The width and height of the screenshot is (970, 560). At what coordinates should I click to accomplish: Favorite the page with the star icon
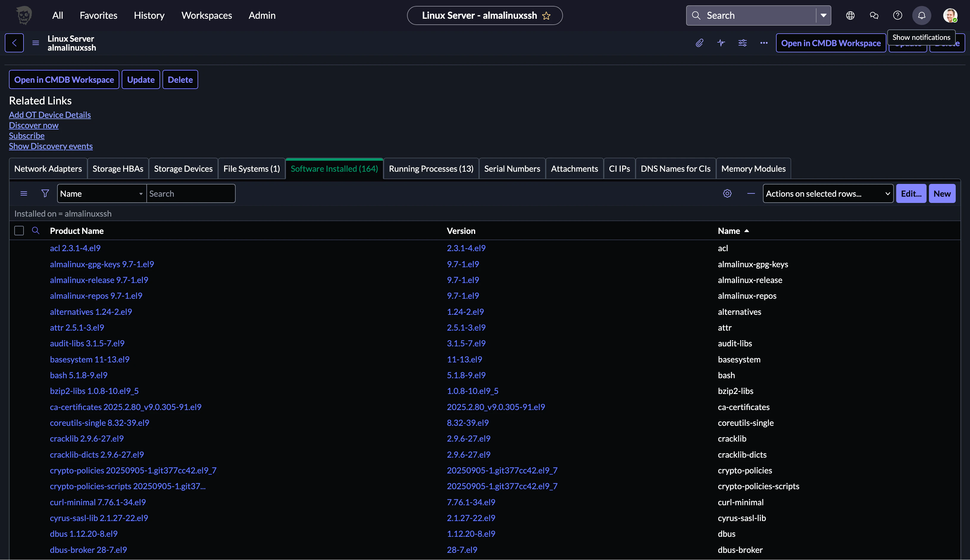546,16
